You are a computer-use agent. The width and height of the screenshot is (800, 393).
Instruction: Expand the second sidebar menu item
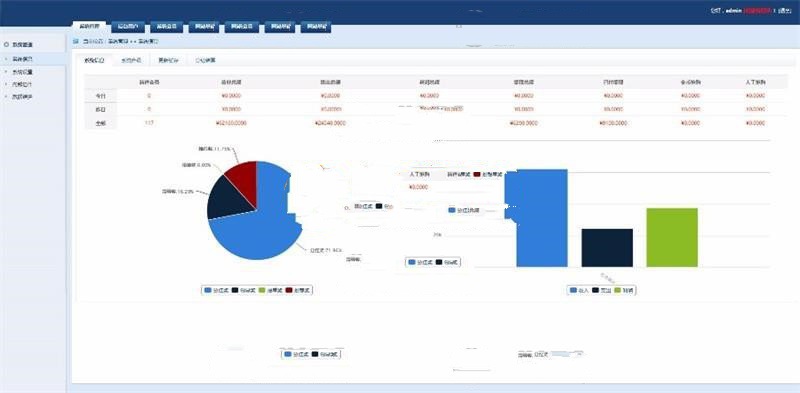[x=33, y=72]
